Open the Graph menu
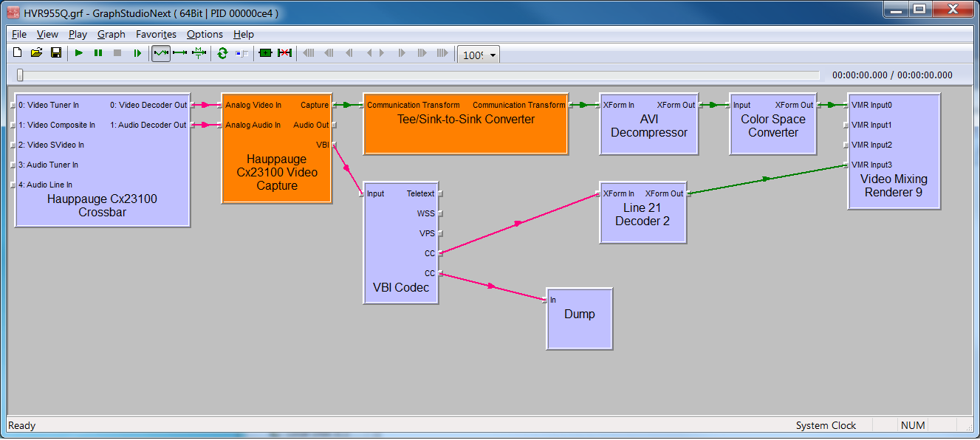The height and width of the screenshot is (440, 980). click(x=112, y=34)
